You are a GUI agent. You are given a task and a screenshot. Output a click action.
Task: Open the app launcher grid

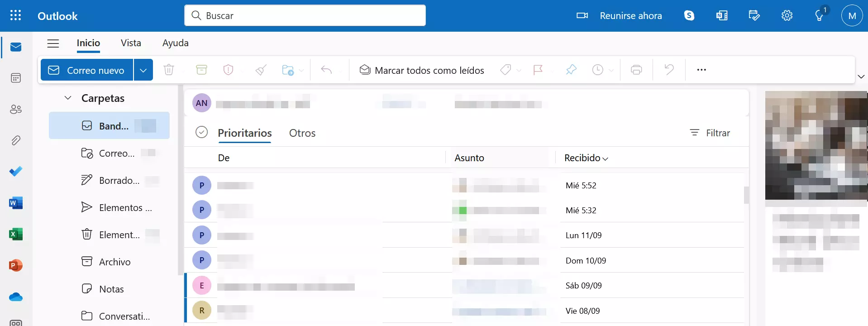15,15
